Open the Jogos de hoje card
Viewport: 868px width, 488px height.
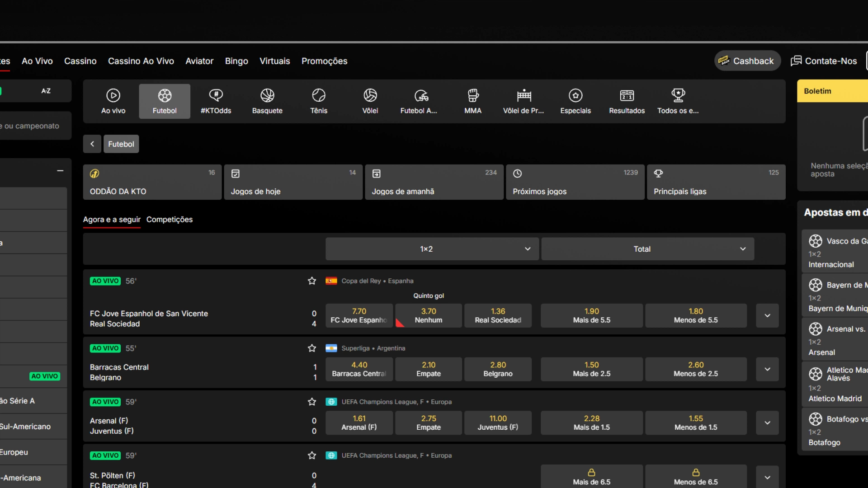(293, 182)
